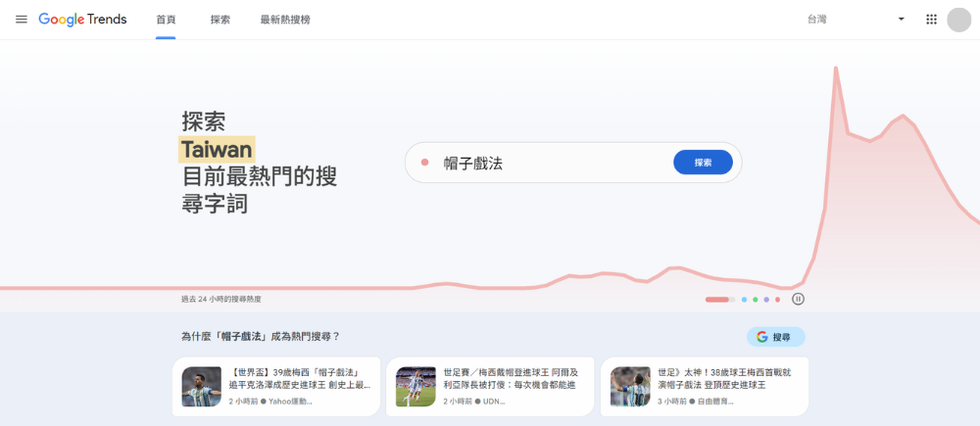The image size is (980, 426).
Task: Open the account avatar menu
Action: pos(958,20)
